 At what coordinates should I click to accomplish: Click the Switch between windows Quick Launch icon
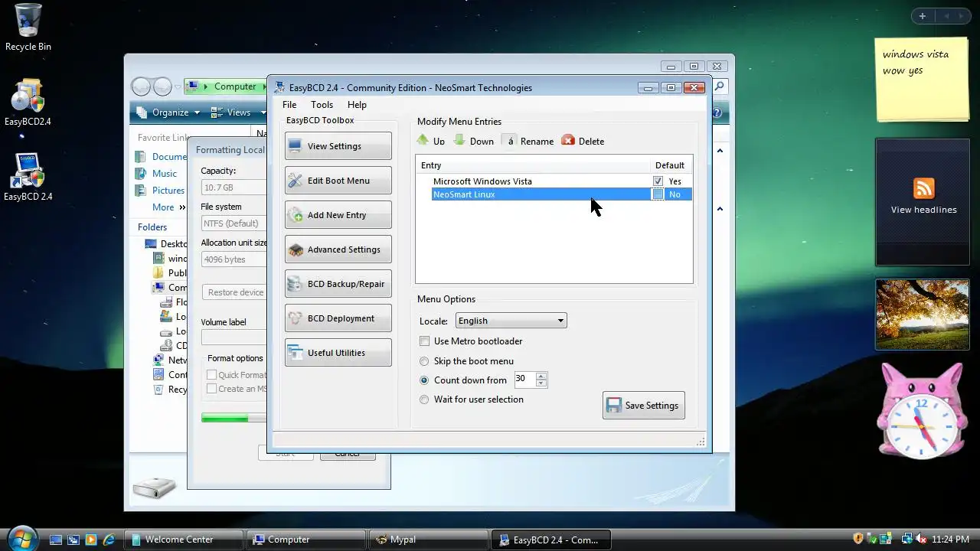[73, 540]
